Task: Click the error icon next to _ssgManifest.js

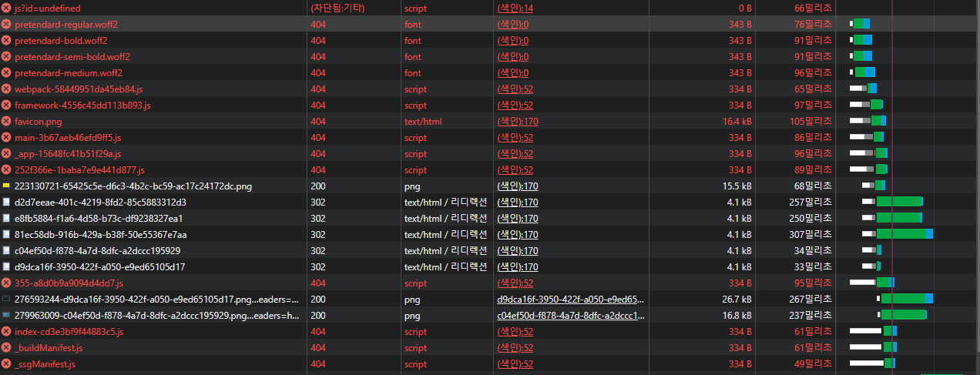Action: [x=6, y=364]
